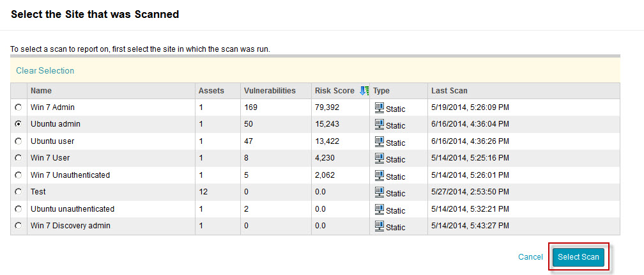Sort by the Vulnerabilities column header
The width and height of the screenshot is (644, 275).
[x=270, y=91]
